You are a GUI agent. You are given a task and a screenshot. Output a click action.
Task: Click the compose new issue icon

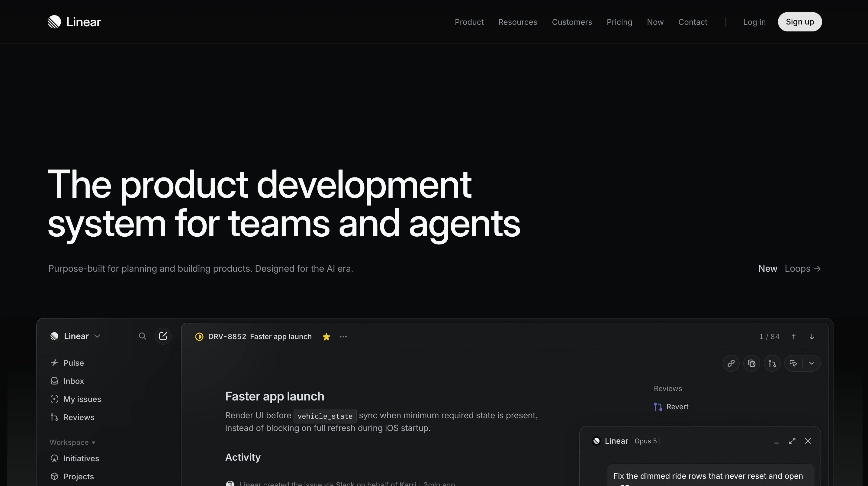163,336
